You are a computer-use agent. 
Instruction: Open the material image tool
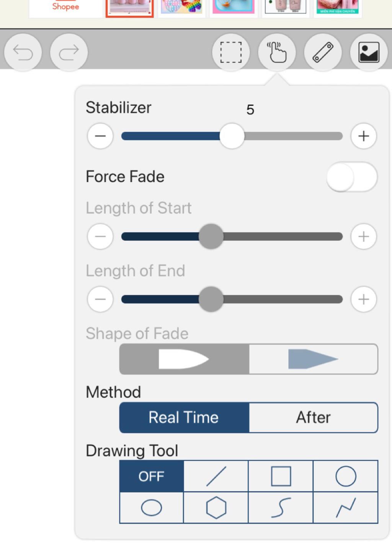[x=369, y=53]
